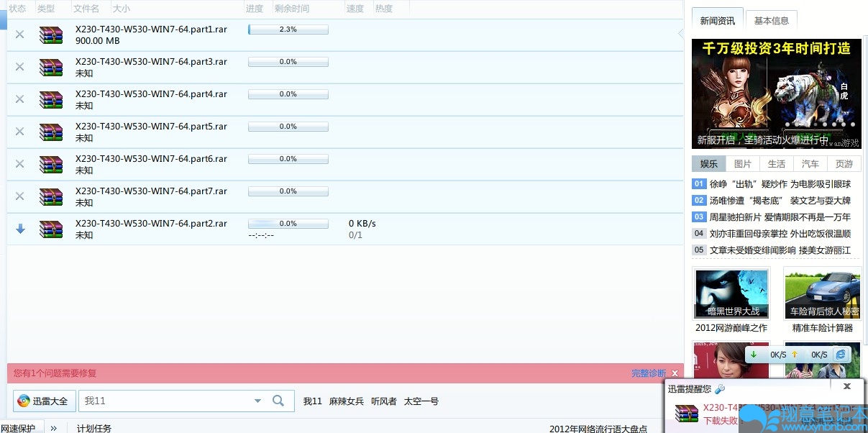Screen dimensions: 868x433
Task: Open the 听风者 hot search link
Action: point(383,401)
